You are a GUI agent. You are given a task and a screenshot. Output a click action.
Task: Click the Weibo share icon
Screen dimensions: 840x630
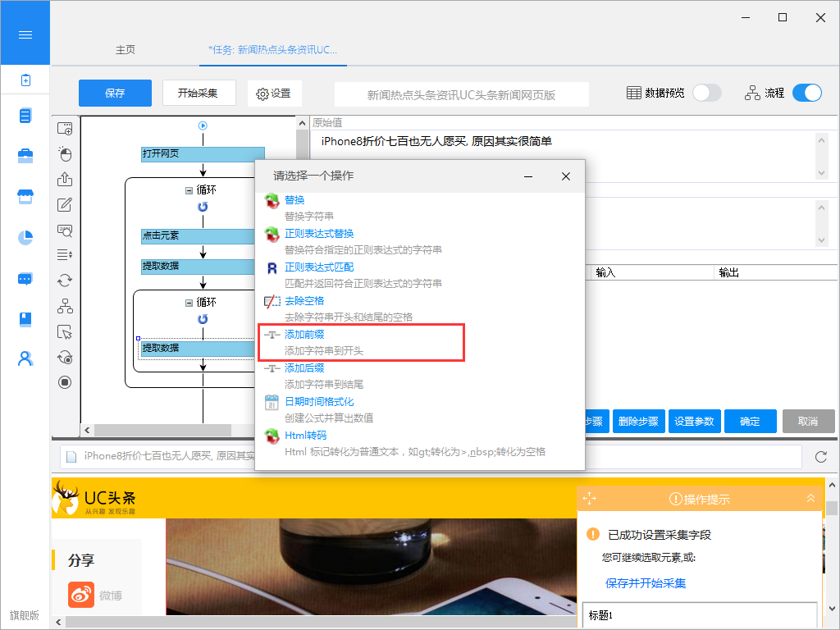point(80,595)
